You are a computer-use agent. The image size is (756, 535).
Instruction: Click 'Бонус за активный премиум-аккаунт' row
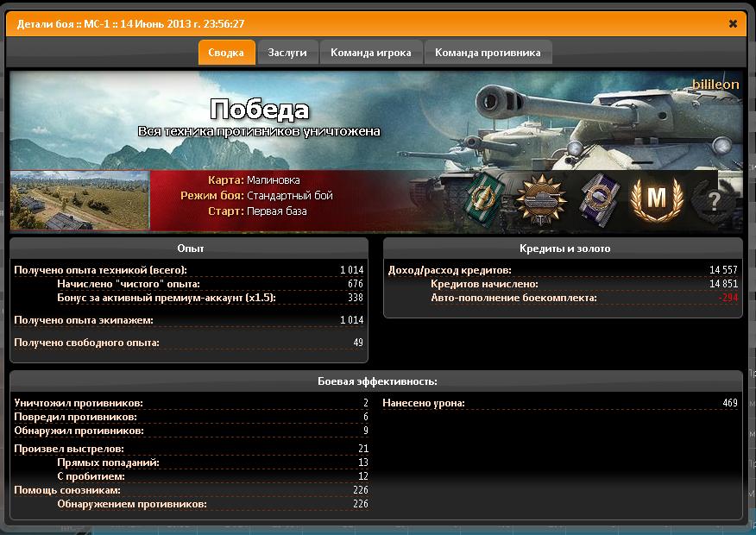point(211,298)
